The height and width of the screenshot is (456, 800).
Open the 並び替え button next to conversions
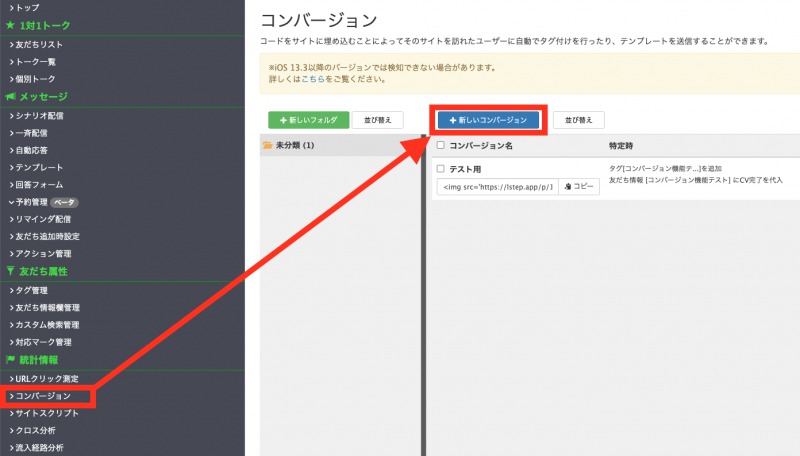578,120
